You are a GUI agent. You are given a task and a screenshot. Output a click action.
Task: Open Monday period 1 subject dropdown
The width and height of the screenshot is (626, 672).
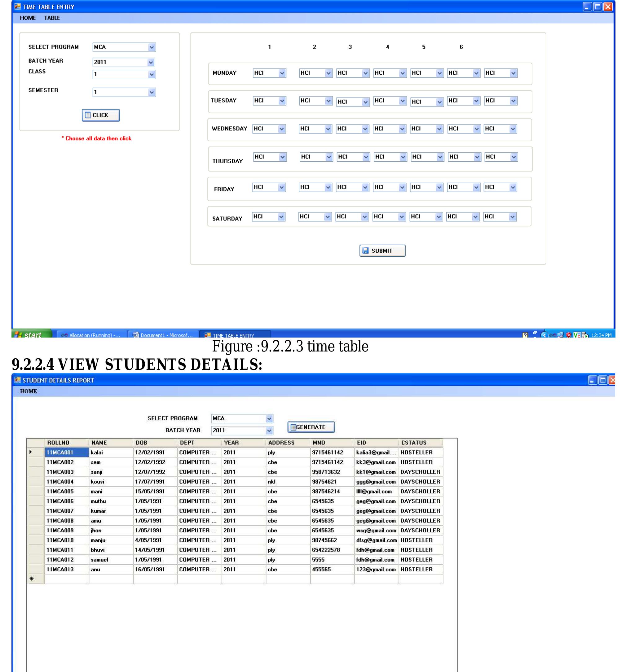tap(282, 73)
